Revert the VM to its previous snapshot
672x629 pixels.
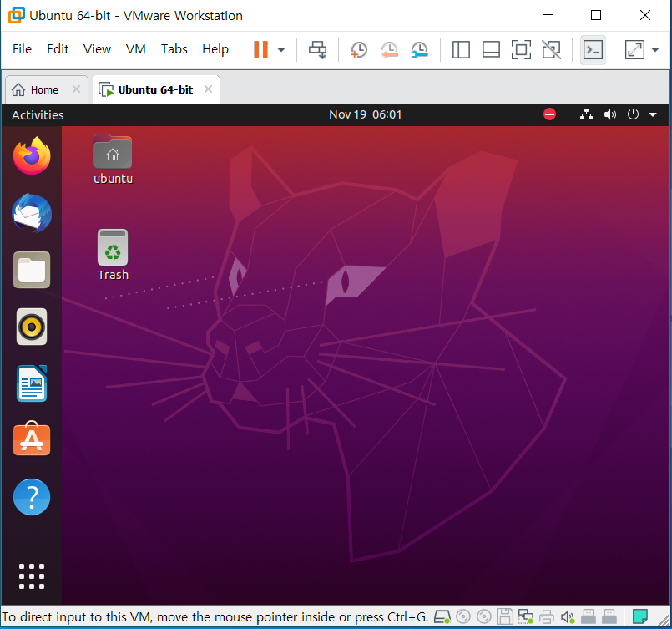click(389, 50)
